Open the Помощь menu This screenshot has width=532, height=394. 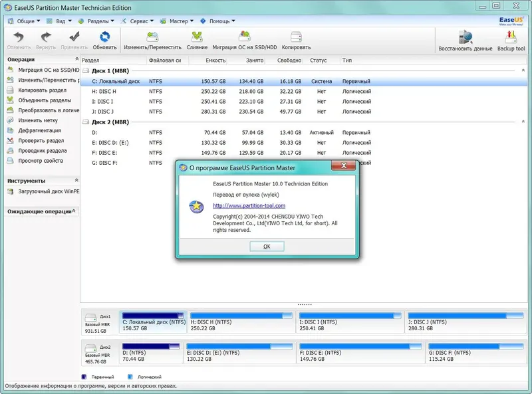coord(217,21)
